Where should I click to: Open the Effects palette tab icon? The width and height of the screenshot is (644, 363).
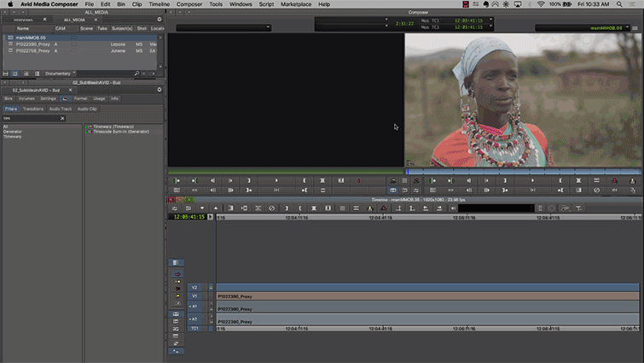(65, 99)
